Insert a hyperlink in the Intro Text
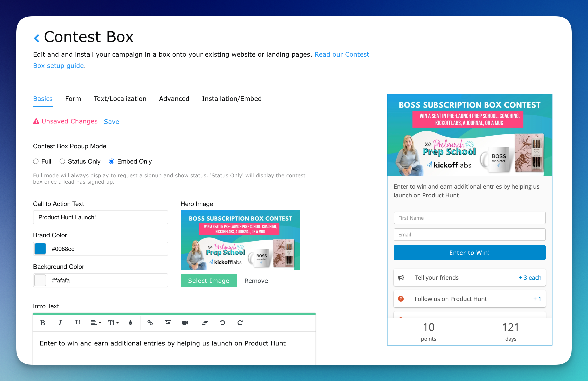This screenshot has width=588, height=381. pos(150,323)
